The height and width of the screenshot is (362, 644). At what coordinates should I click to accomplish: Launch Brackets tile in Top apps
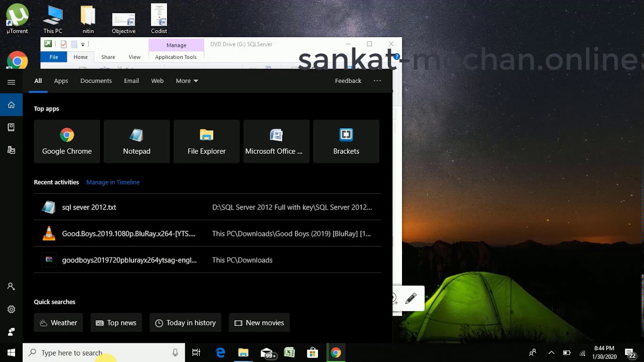[x=346, y=141]
